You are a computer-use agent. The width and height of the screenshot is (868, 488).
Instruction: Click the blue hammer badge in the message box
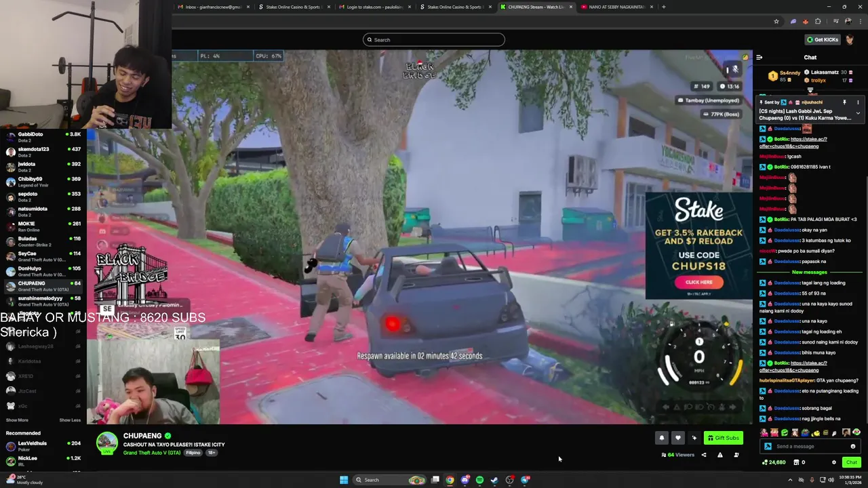pyautogui.click(x=768, y=446)
